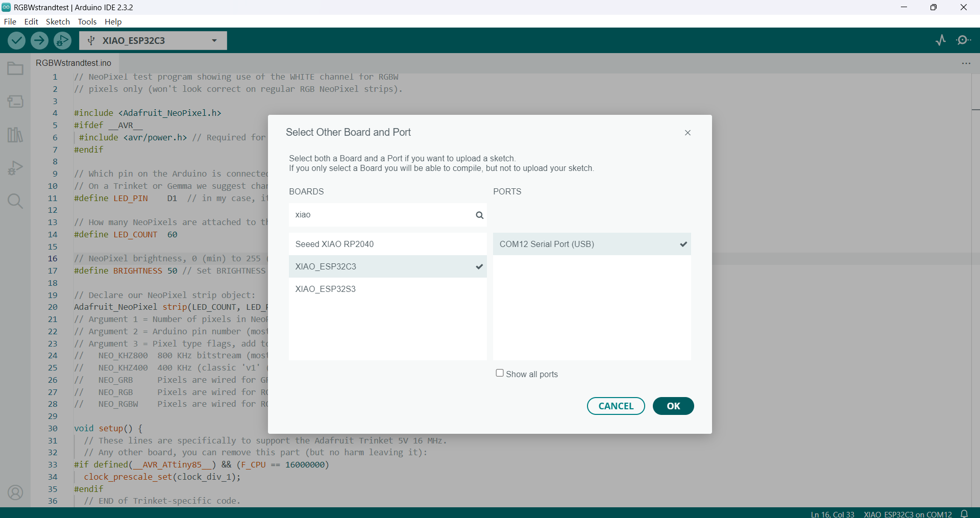Open the Sketch menu

pyautogui.click(x=58, y=21)
